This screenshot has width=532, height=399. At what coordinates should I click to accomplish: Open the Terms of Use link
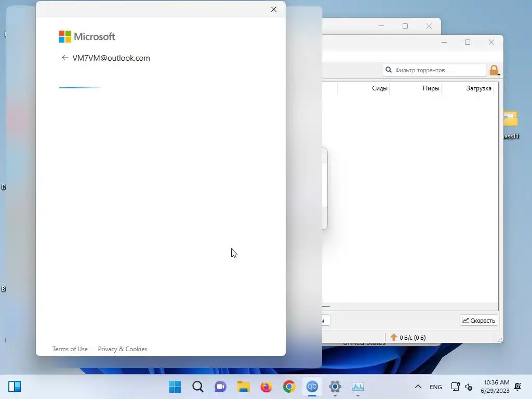tap(70, 349)
